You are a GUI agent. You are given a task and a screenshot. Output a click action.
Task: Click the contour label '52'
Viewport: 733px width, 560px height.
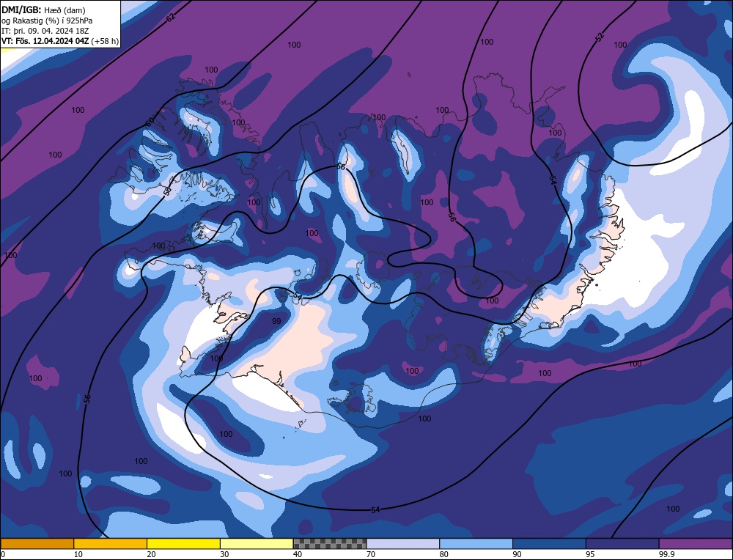click(x=600, y=37)
